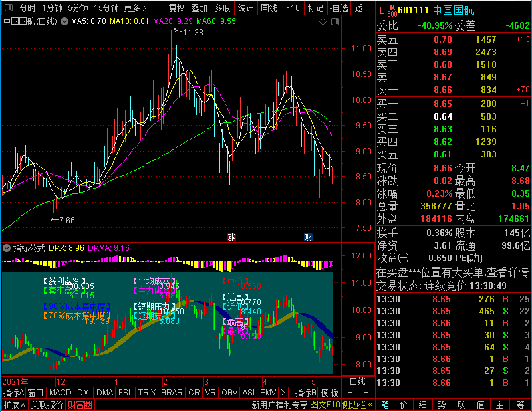Select the 价 price distribution tab
532x412 pixels.
(x=404, y=405)
